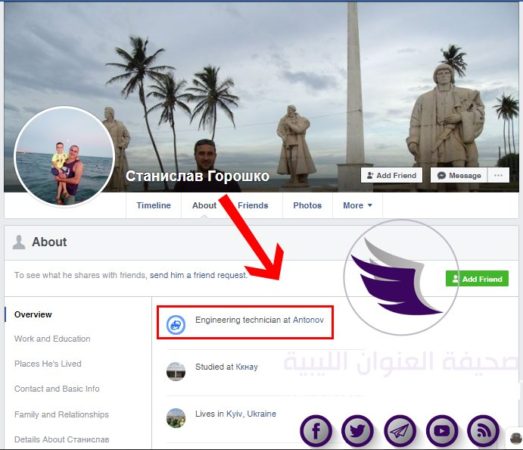Open the circular profile picture
This screenshot has height=450, width=523.
pyautogui.click(x=64, y=156)
